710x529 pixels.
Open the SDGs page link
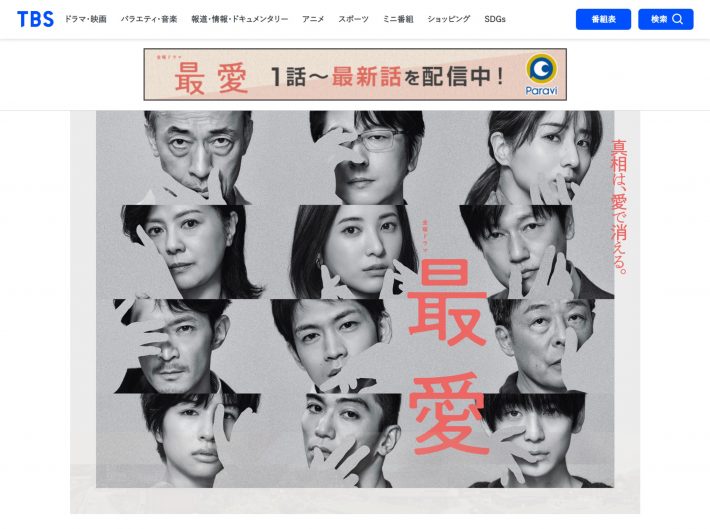click(x=494, y=19)
